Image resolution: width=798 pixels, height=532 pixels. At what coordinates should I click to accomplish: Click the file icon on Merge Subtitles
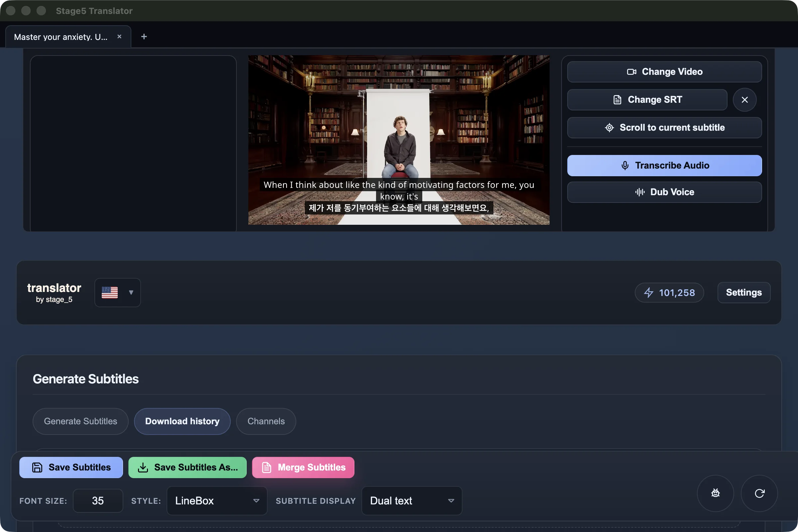click(x=267, y=467)
